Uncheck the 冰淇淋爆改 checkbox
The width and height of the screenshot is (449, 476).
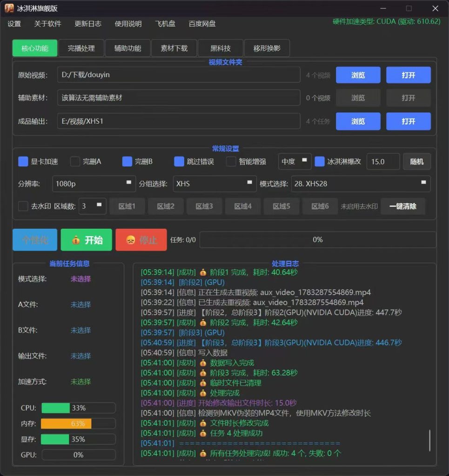(319, 161)
